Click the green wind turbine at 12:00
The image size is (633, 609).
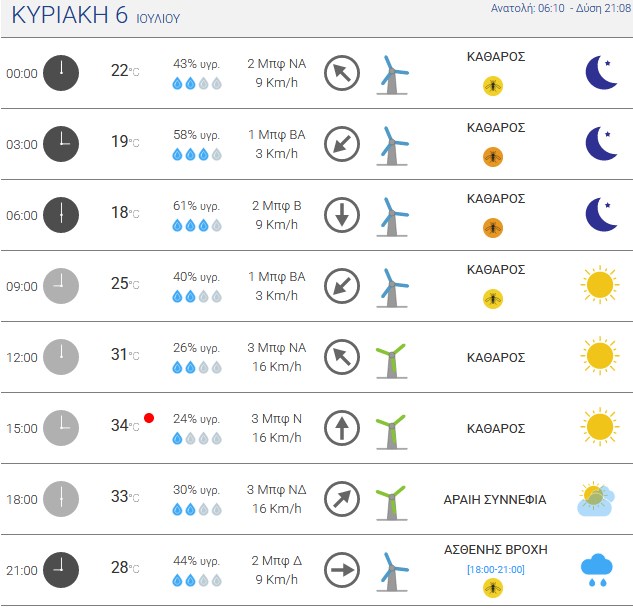click(x=391, y=361)
